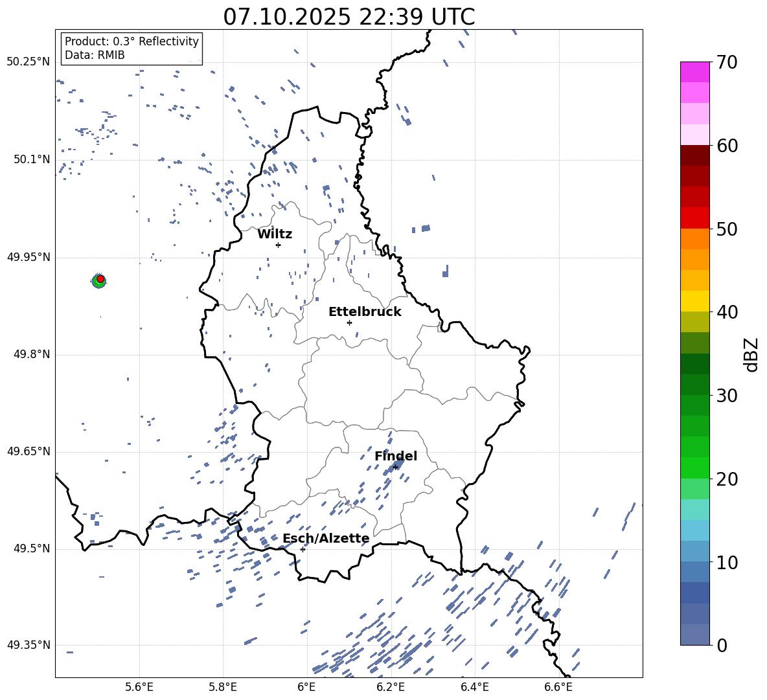Screen dimensions: 767x700
Task: Click longitude label 5.6°E
Action: [x=139, y=687]
